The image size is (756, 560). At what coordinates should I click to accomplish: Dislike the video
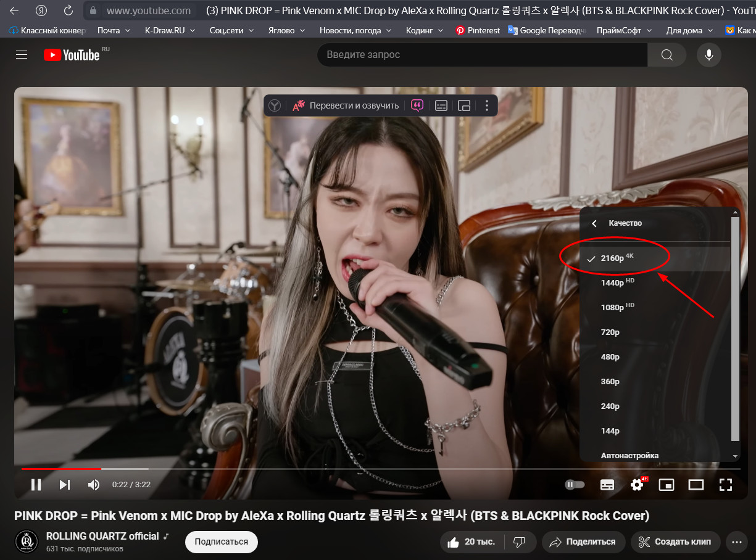520,542
